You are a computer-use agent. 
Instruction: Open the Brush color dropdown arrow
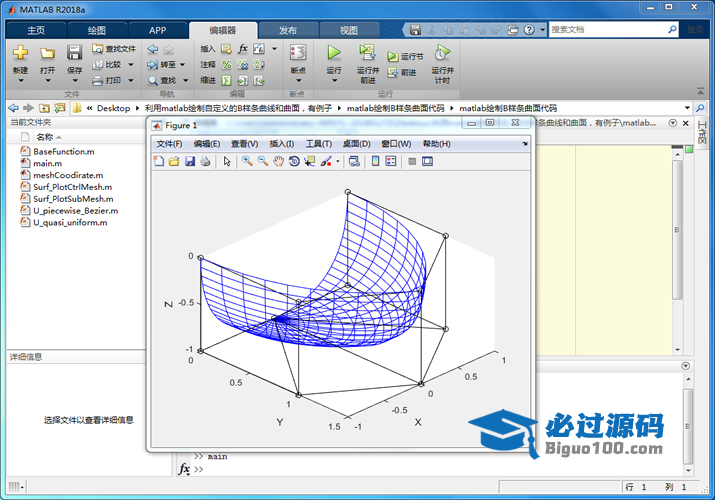[338, 161]
